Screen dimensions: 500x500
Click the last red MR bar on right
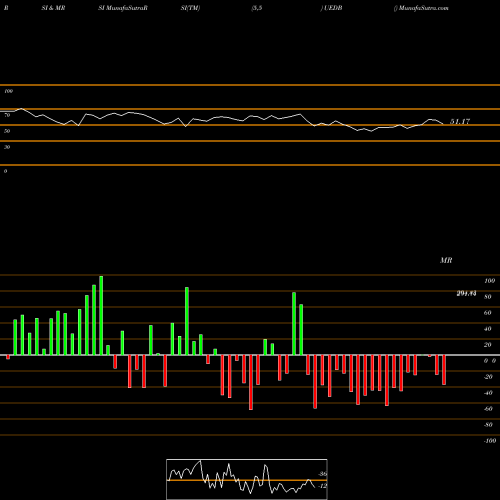coord(444,370)
